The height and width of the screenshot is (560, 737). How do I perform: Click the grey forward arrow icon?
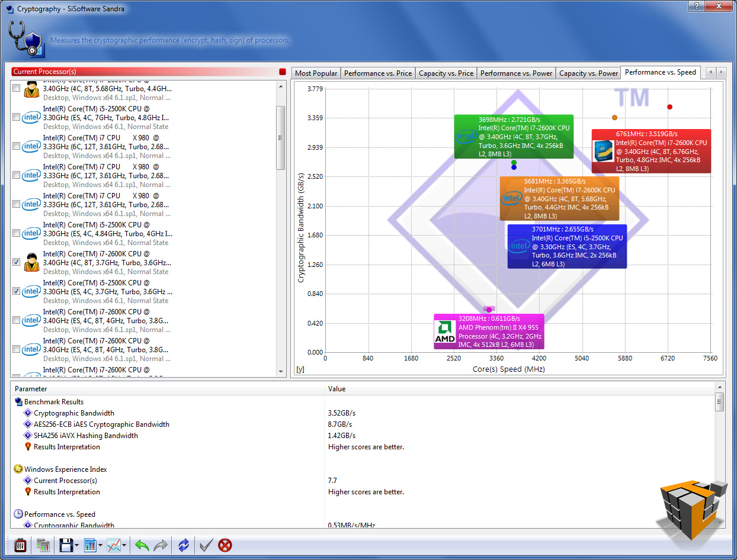coord(160,545)
